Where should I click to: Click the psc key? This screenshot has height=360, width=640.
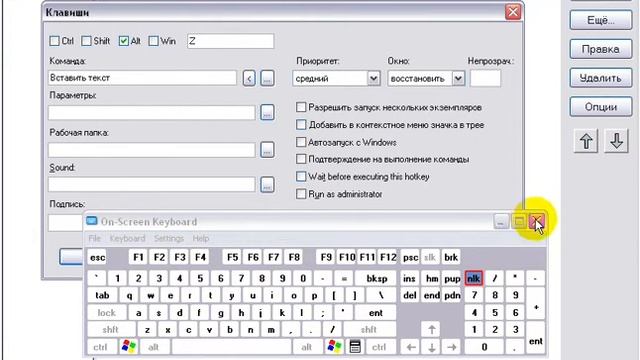point(410,258)
